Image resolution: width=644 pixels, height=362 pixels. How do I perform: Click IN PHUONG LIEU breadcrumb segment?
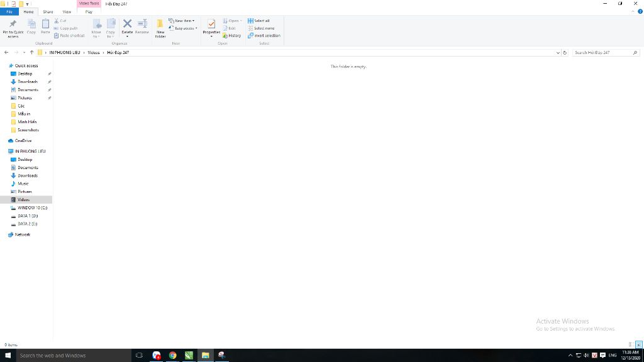coord(65,53)
